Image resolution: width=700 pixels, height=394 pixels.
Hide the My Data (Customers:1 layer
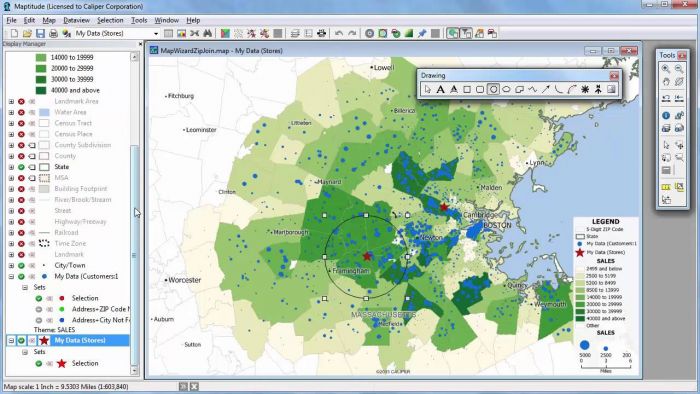(21, 276)
